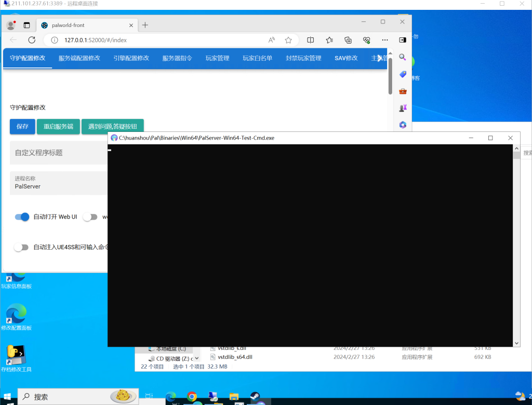Open the Microsoft 365 sidebar icon

[x=403, y=125]
